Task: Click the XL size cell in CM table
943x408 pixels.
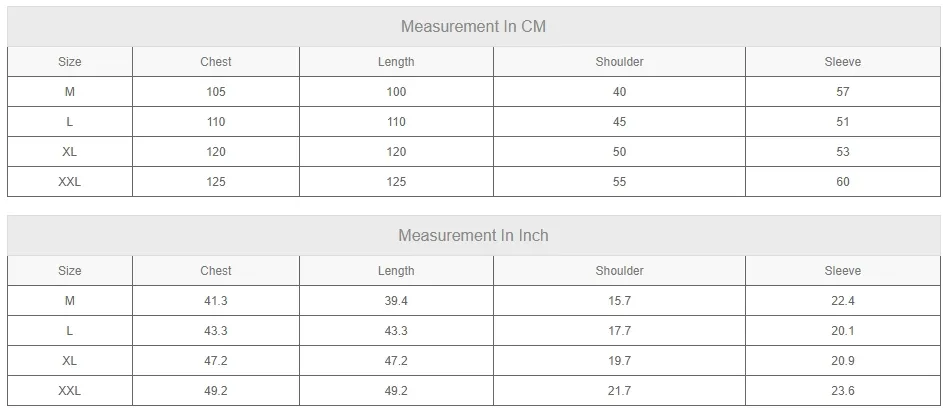Action: click(x=70, y=152)
